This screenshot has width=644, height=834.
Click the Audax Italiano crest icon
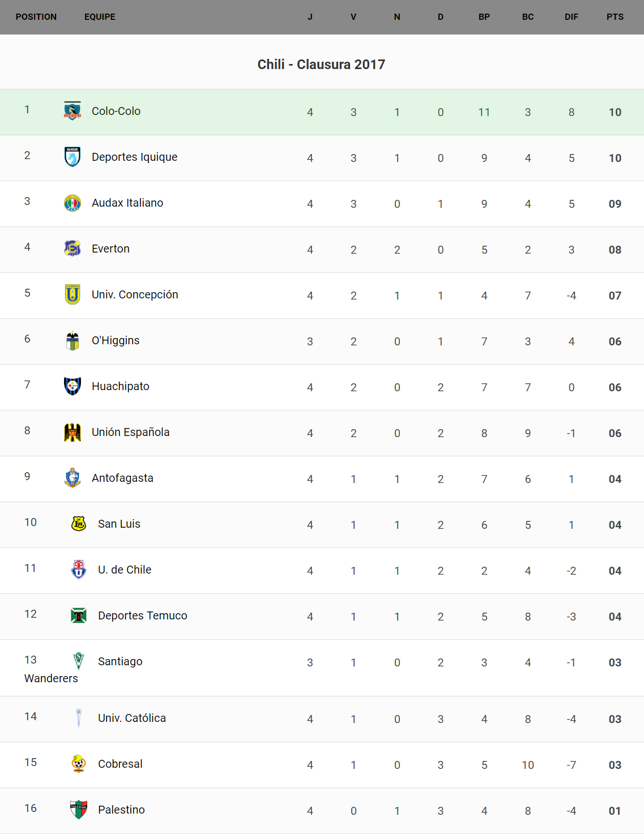(x=72, y=203)
